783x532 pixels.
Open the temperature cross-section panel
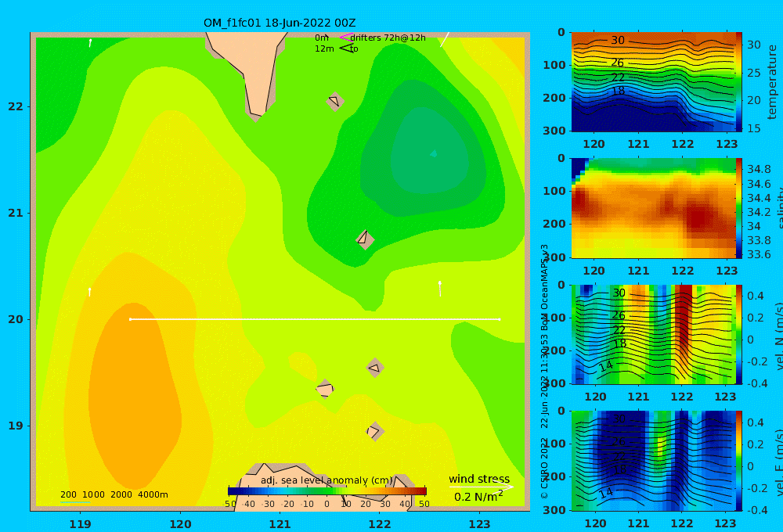[653, 82]
